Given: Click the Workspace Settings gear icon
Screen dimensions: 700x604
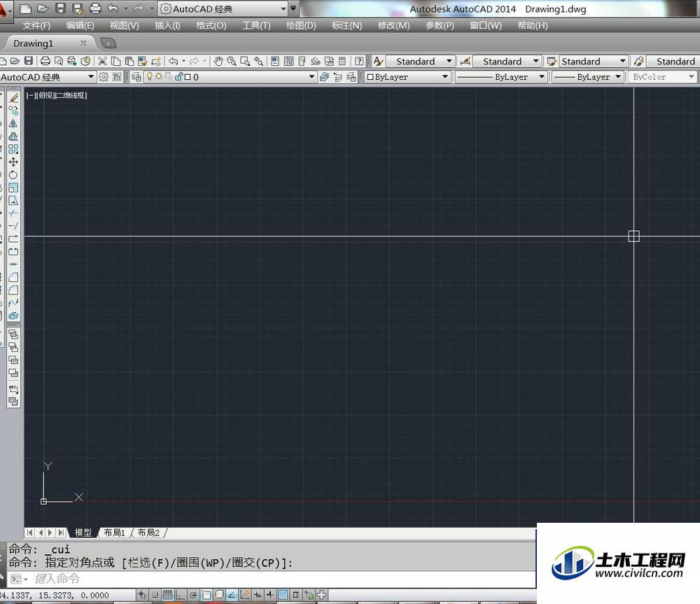Looking at the screenshot, I should [x=104, y=77].
